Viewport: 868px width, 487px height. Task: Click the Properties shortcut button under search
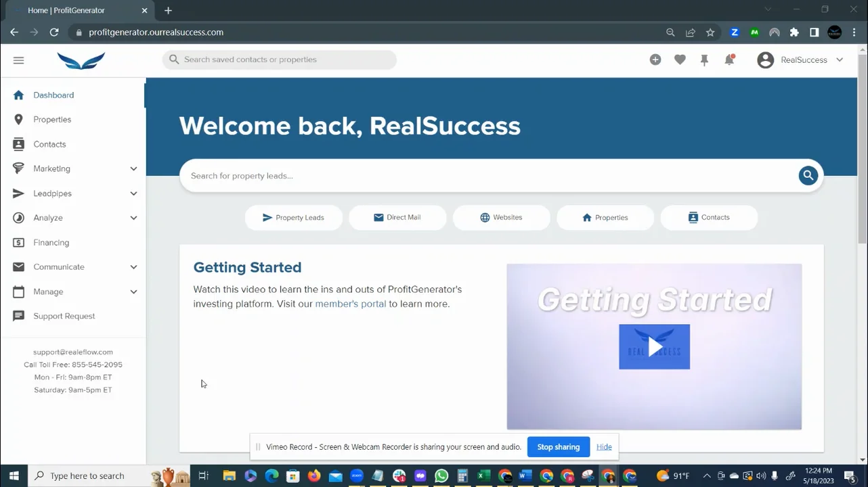(605, 218)
